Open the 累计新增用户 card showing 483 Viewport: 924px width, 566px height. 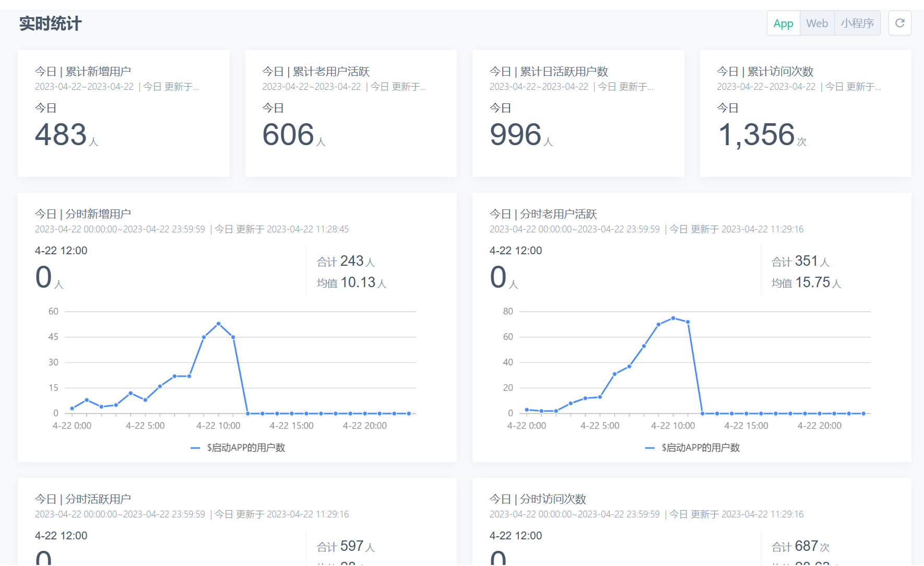[124, 113]
